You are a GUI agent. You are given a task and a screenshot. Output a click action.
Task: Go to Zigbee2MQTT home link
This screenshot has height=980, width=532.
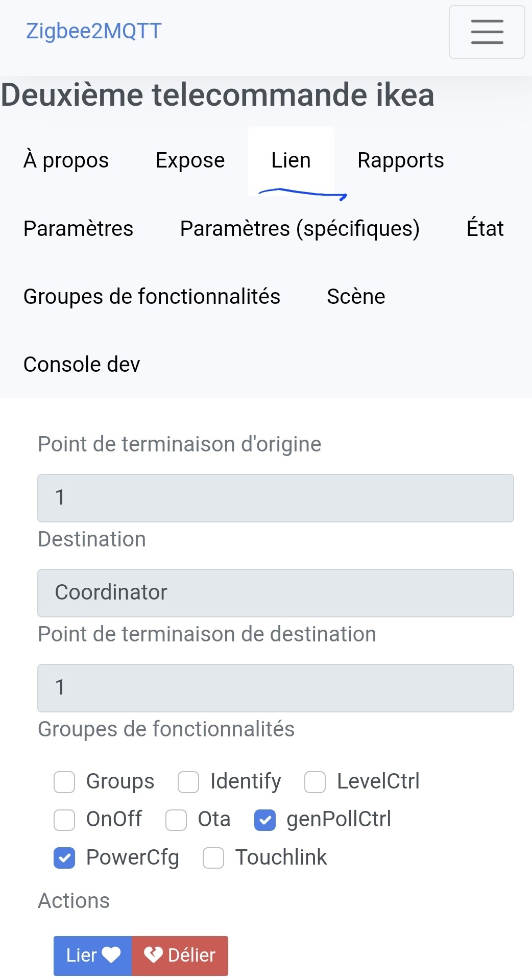pos(94,31)
